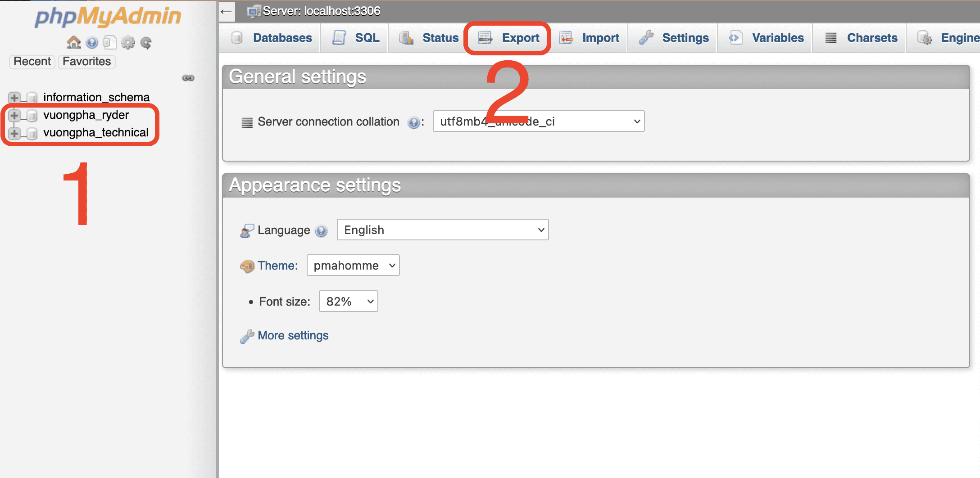Click the page icon between help and gear icons
Screen dimensions: 980x478
pyautogui.click(x=109, y=43)
